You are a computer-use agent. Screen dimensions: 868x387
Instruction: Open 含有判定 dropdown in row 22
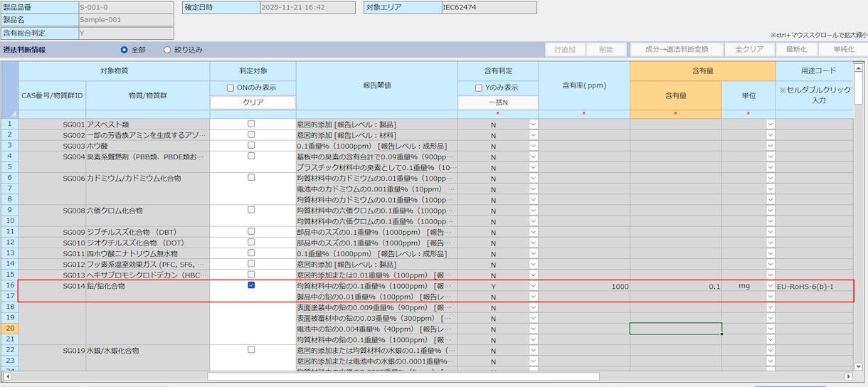[x=534, y=351]
